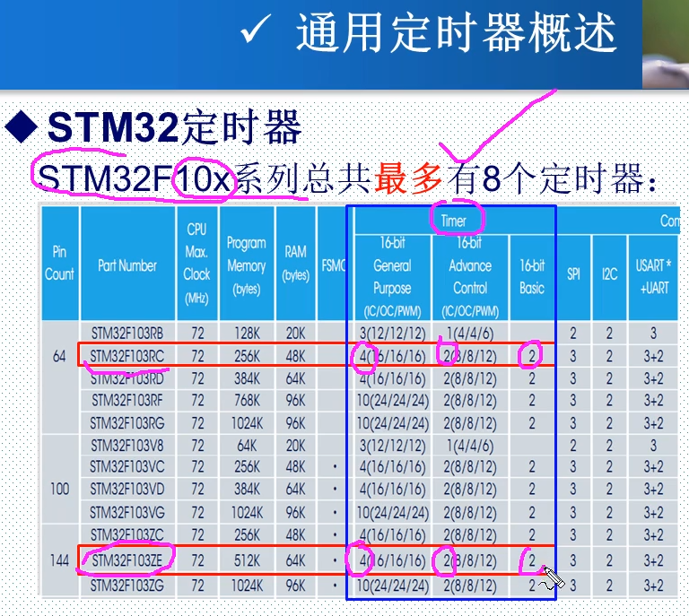Viewport: 689px width, 616px height.
Task: Click the 16-bit Advance Control header
Action: 470,276
